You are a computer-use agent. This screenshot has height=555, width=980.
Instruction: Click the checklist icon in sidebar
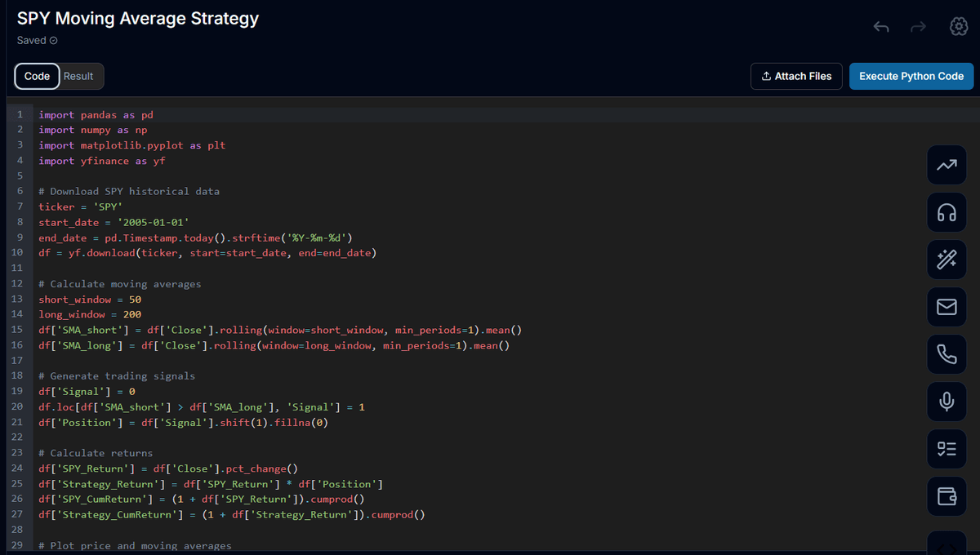point(947,448)
